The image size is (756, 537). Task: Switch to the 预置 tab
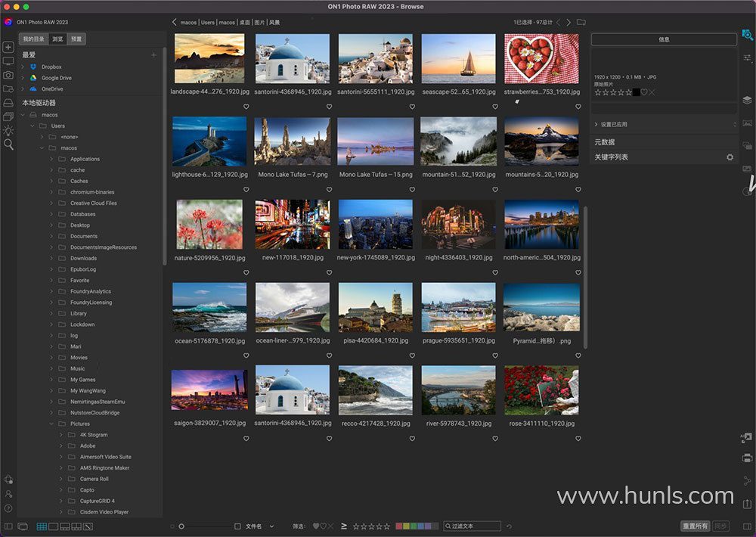tap(76, 39)
